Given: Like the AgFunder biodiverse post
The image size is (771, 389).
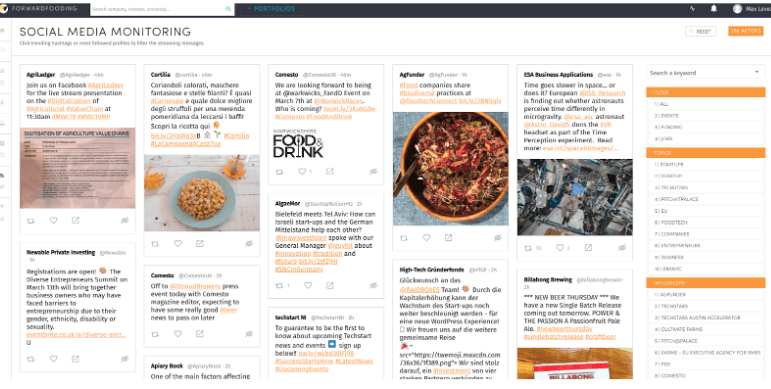Looking at the screenshot, I should [x=426, y=238].
